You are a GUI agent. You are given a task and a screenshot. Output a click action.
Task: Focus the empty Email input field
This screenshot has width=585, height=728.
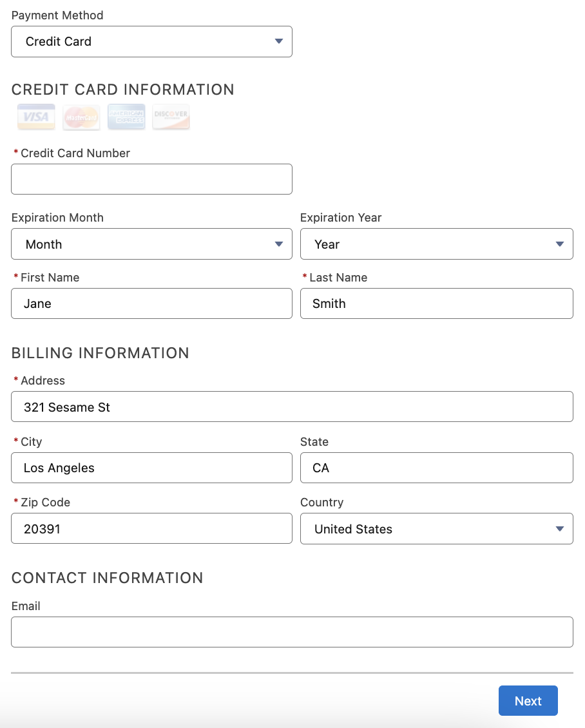coord(292,632)
